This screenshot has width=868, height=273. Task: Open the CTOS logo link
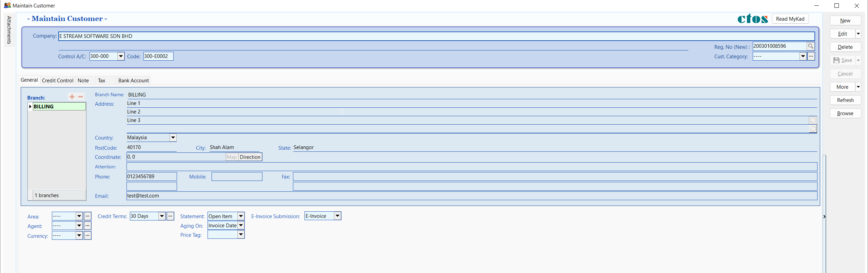(752, 19)
